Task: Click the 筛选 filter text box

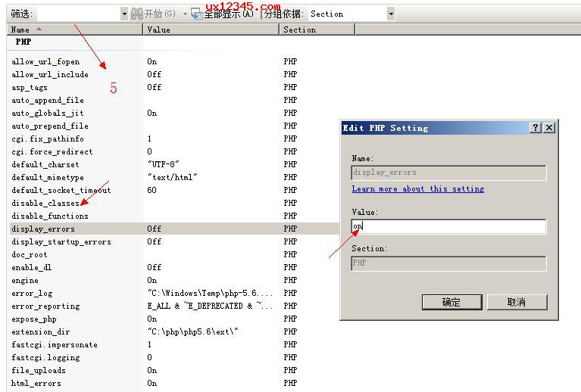Action: click(x=78, y=14)
